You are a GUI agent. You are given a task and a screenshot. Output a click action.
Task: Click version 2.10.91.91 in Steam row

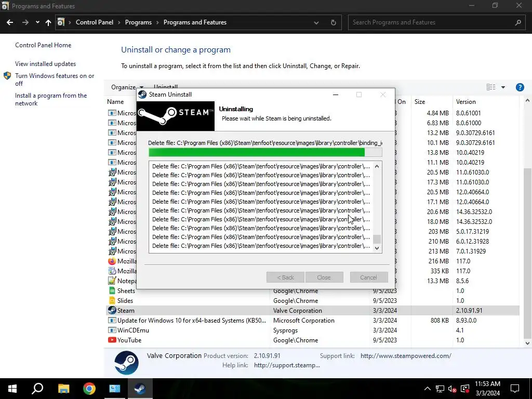pos(469,311)
